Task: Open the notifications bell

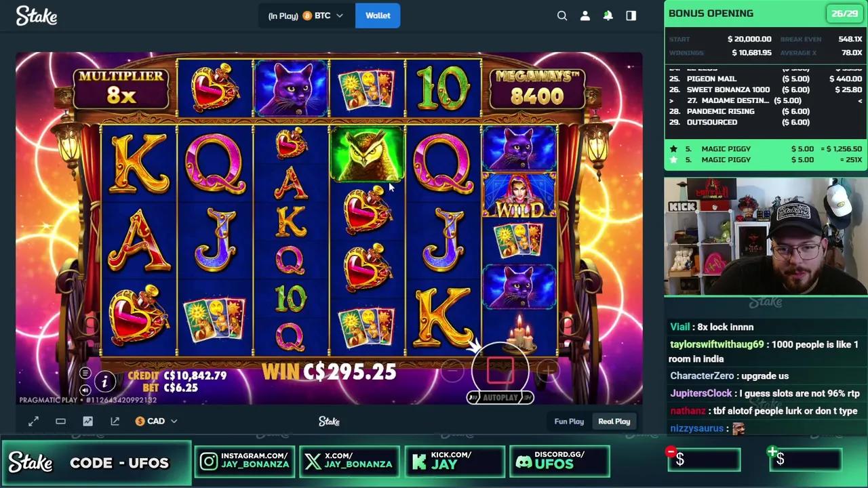Action: click(608, 16)
